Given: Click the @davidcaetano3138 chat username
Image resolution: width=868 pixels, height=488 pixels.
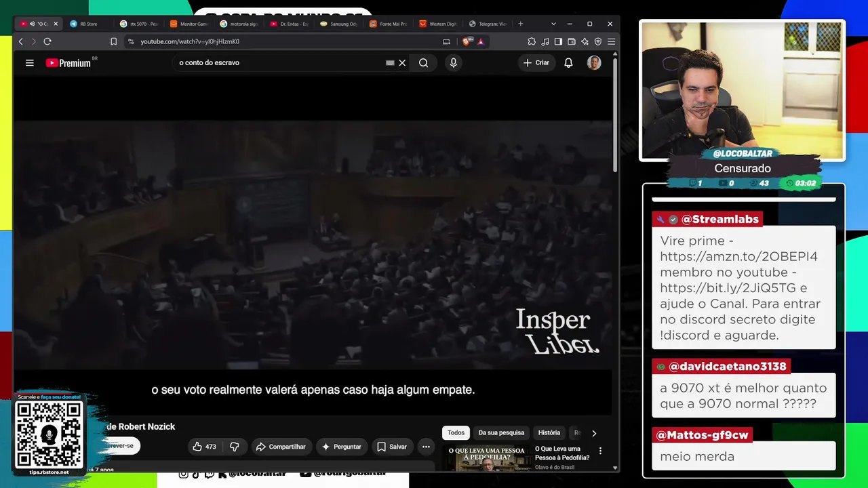Looking at the screenshot, I should [728, 367].
